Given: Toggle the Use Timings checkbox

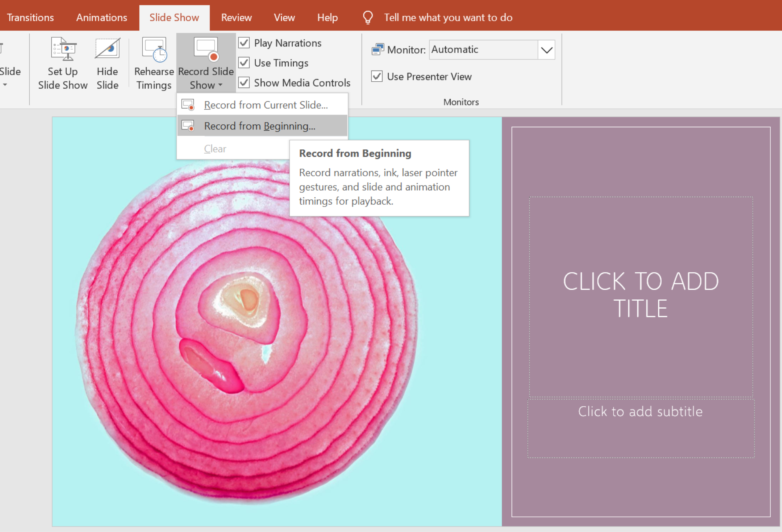Looking at the screenshot, I should 244,63.
